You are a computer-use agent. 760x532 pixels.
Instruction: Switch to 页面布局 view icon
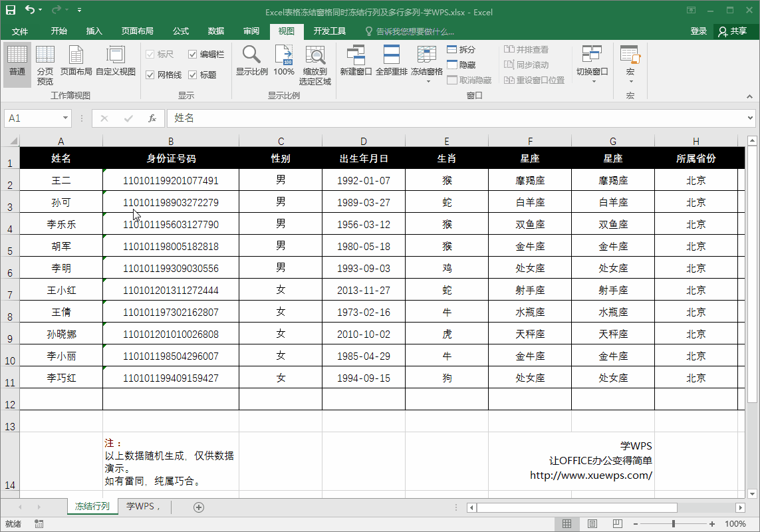tap(76, 61)
